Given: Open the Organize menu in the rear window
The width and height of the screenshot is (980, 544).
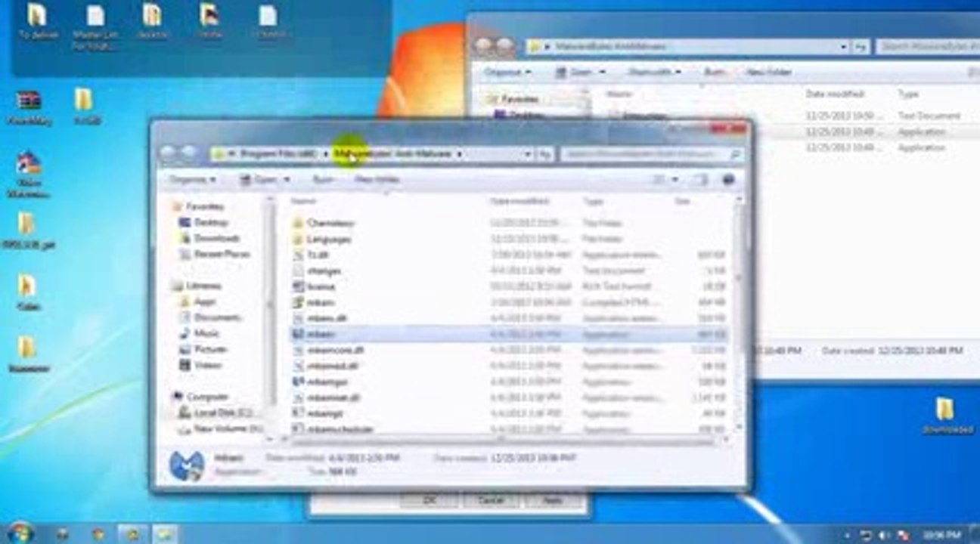Looking at the screenshot, I should (x=507, y=73).
